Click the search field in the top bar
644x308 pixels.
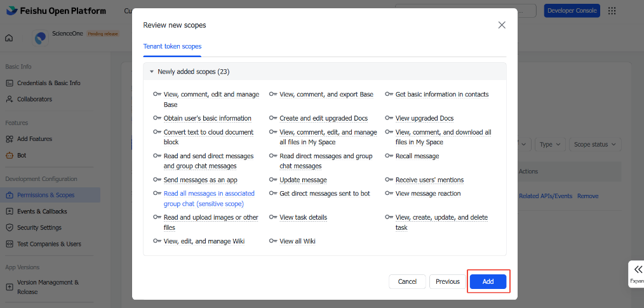point(466,11)
